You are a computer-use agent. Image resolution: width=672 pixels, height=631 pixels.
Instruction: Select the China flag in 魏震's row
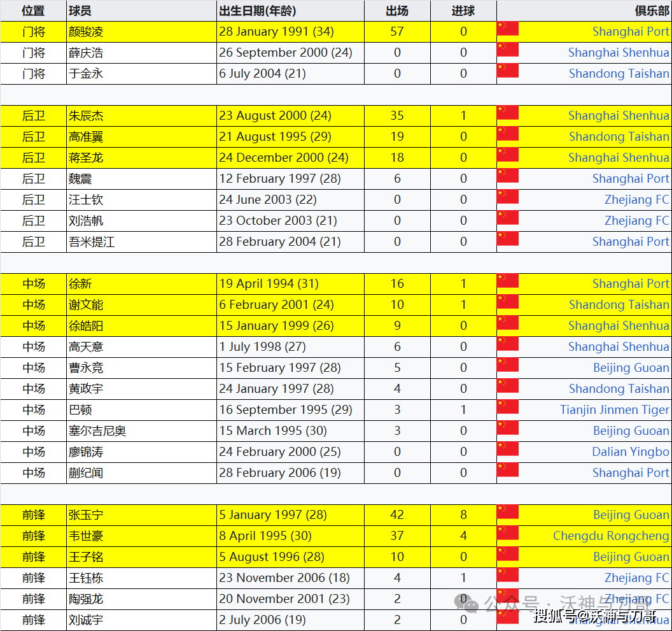pos(508,176)
